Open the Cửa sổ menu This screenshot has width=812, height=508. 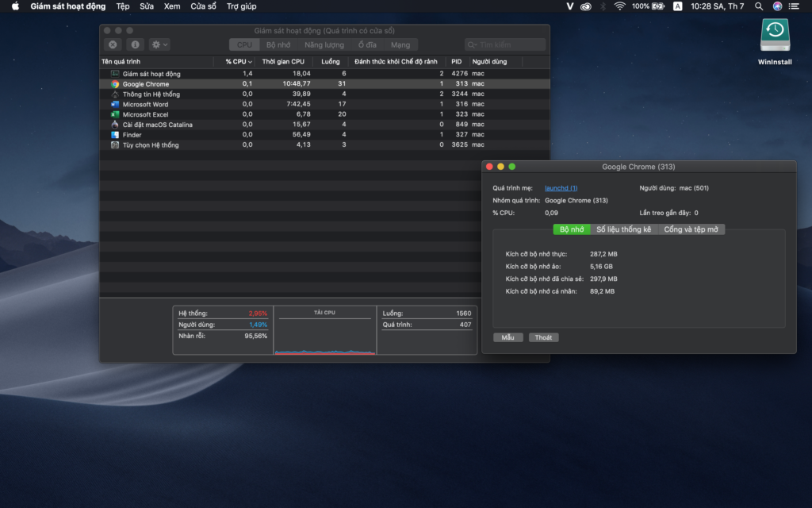click(203, 6)
